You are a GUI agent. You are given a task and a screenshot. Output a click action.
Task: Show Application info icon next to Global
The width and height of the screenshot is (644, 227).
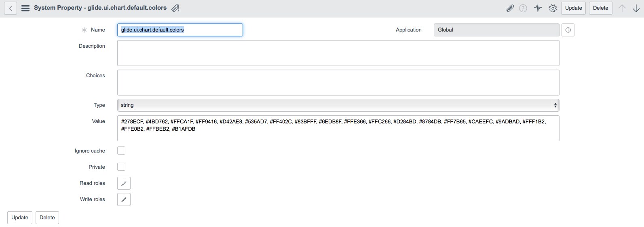pos(568,30)
